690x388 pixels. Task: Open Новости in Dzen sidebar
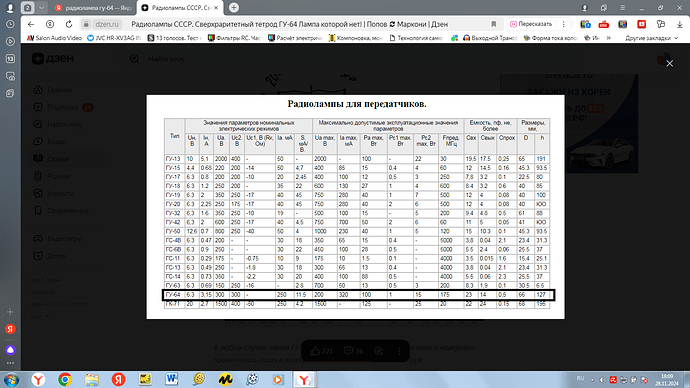coord(60,194)
